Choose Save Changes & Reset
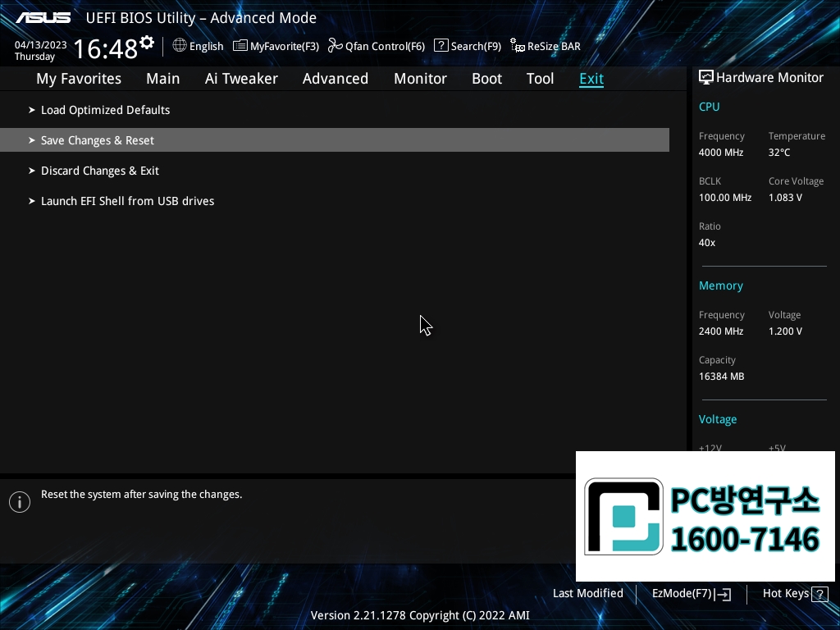This screenshot has height=630, width=840. 335,139
